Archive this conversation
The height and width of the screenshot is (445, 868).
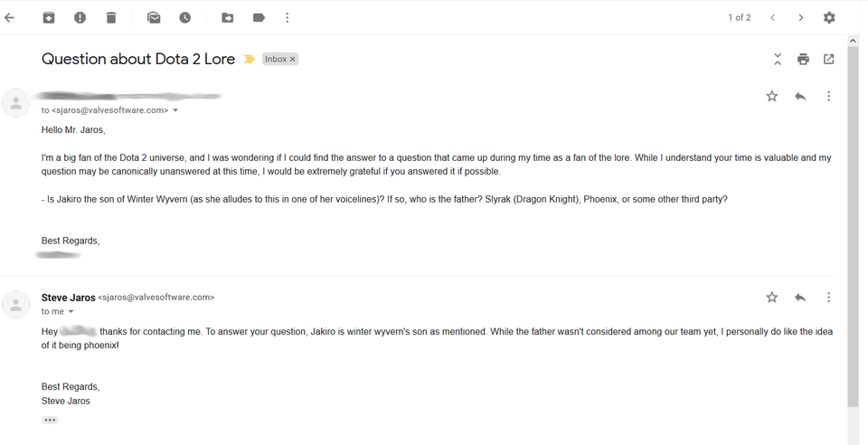(x=49, y=18)
